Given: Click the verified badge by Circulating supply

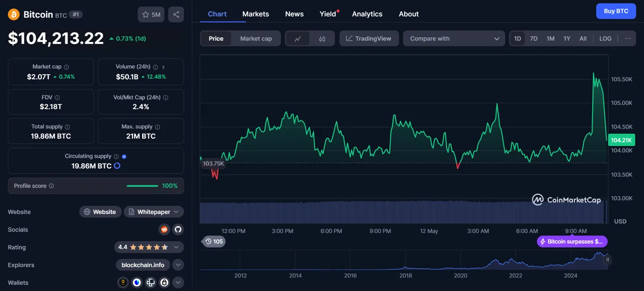Looking at the screenshot, I should (124, 156).
